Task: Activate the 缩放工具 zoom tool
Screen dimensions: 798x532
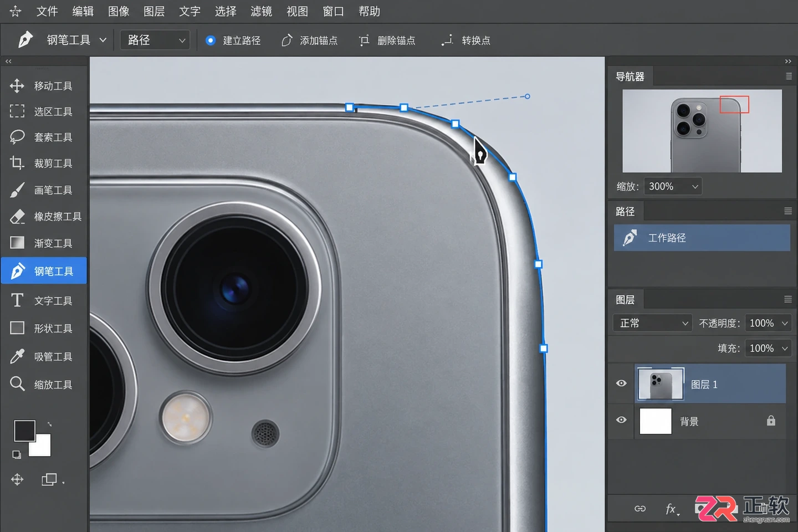Action: pos(42,384)
